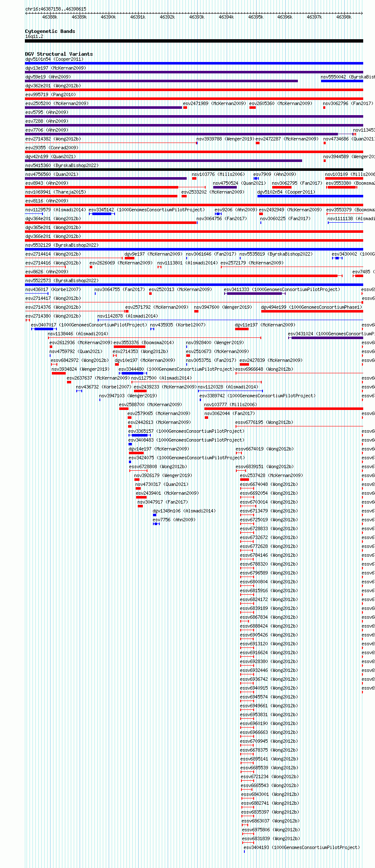Open esv7706 (Ahn2009) variant
Image resolution: width=375 pixels, height=868 pixels.
(47, 130)
